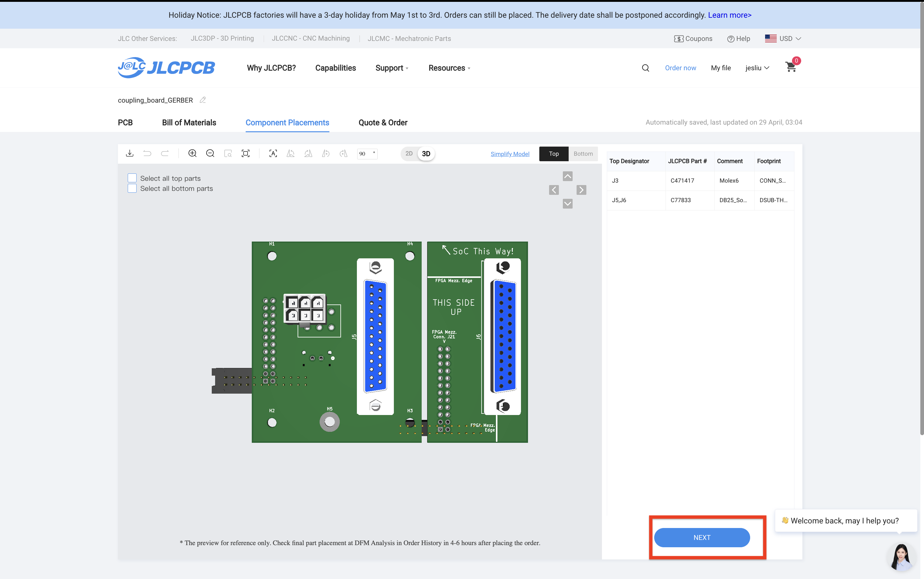Screen dimensions: 924x579
Task: Pan the board view up with arrow
Action: pyautogui.click(x=567, y=176)
